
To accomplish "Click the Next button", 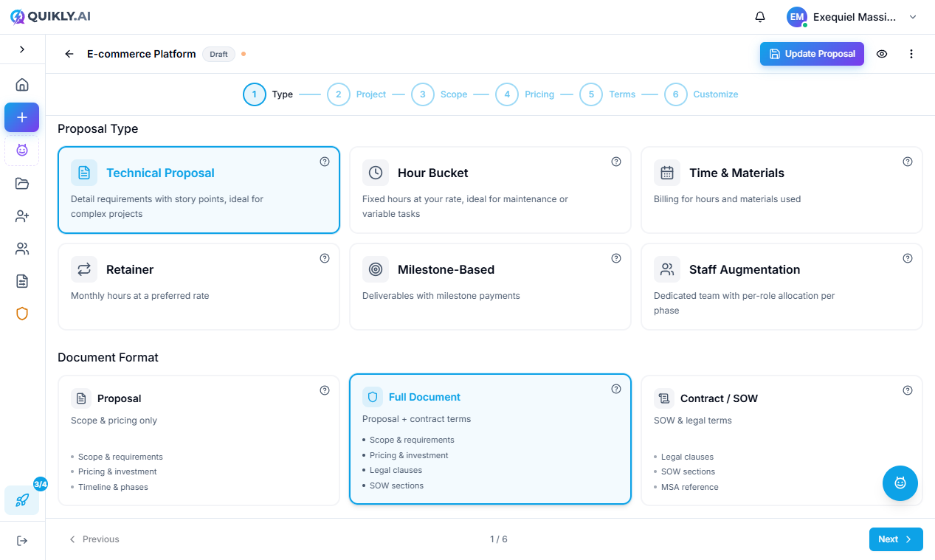I will pyautogui.click(x=896, y=539).
